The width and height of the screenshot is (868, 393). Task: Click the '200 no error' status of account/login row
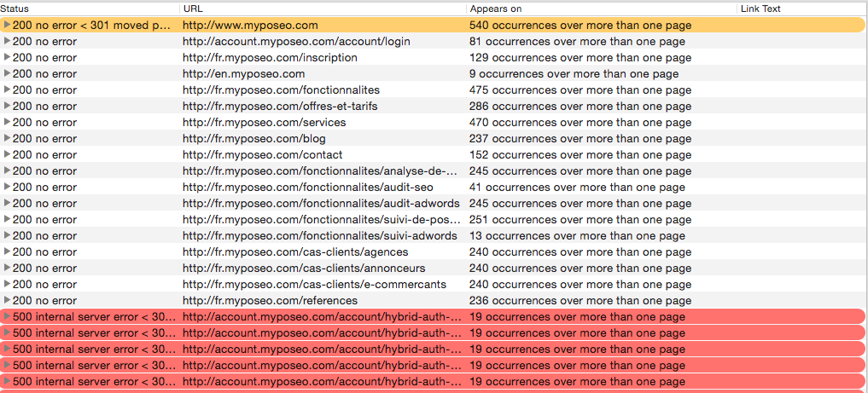(45, 42)
